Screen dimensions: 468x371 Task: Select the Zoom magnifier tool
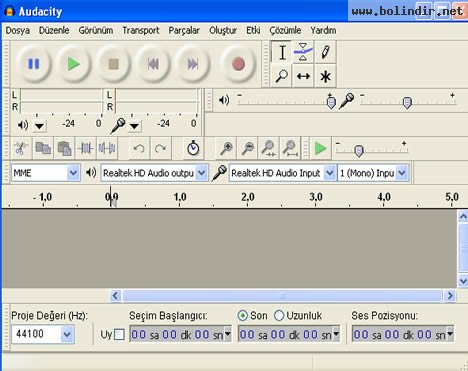[x=282, y=76]
